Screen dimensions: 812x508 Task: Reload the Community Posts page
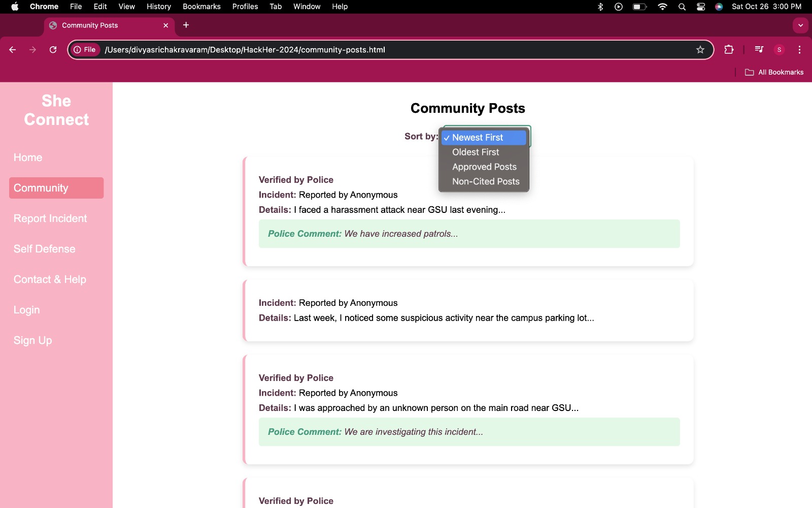pyautogui.click(x=53, y=50)
